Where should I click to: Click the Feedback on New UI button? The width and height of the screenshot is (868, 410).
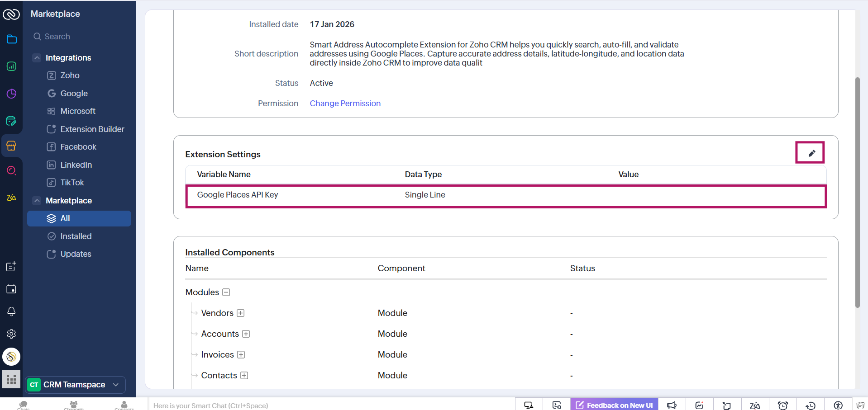(x=614, y=404)
